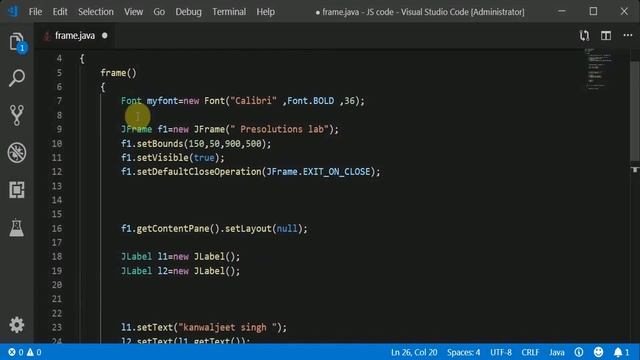Minimize the VS Code window
The height and width of the screenshot is (360, 640).
562,11
